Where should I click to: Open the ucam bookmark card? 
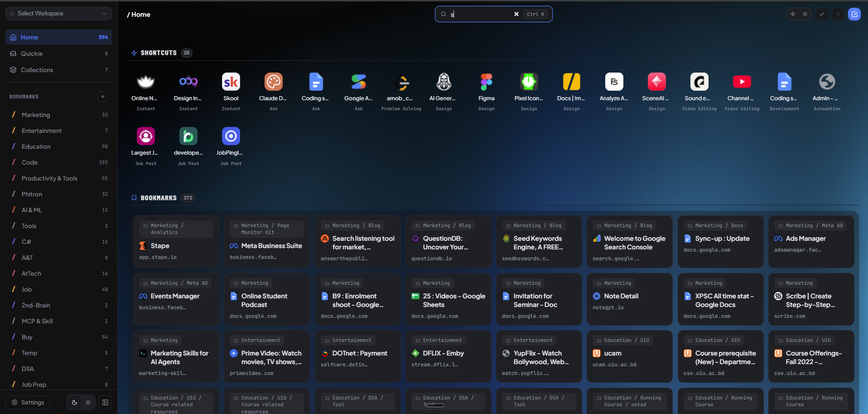tap(630, 356)
